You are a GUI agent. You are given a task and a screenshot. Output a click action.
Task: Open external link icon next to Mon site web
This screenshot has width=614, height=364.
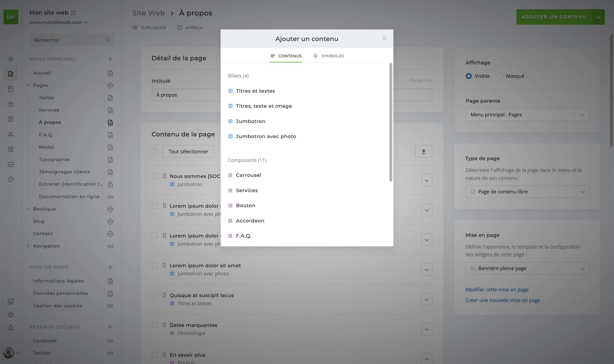click(73, 13)
